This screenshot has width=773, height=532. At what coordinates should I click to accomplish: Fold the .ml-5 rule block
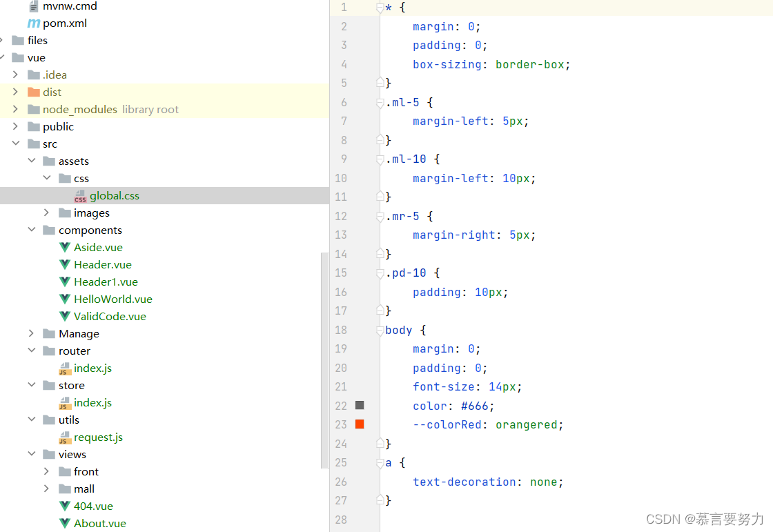click(380, 103)
